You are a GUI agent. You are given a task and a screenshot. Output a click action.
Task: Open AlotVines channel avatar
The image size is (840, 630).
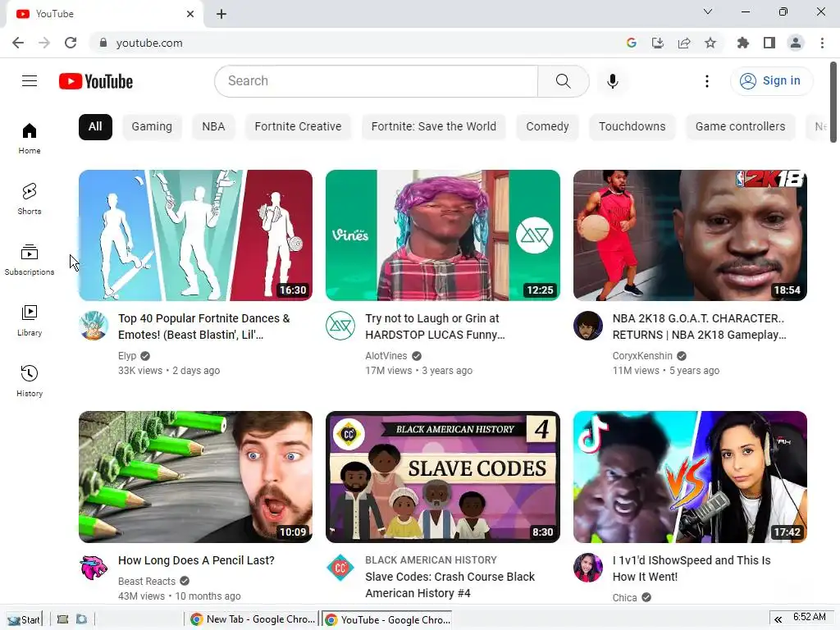(x=340, y=325)
